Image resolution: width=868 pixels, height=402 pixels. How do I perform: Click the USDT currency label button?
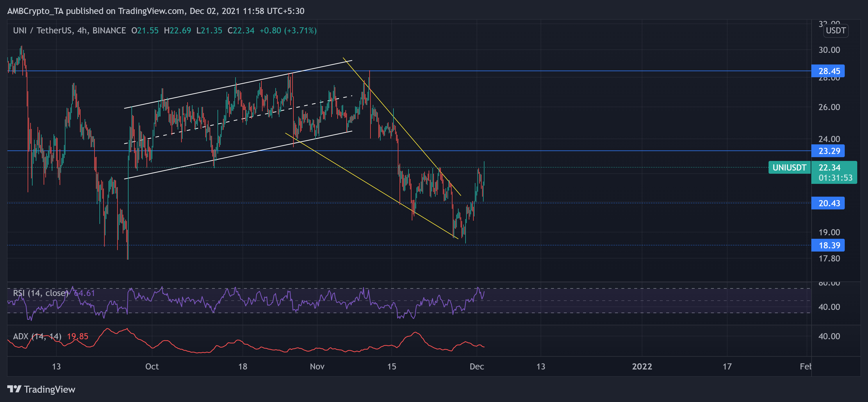[836, 30]
